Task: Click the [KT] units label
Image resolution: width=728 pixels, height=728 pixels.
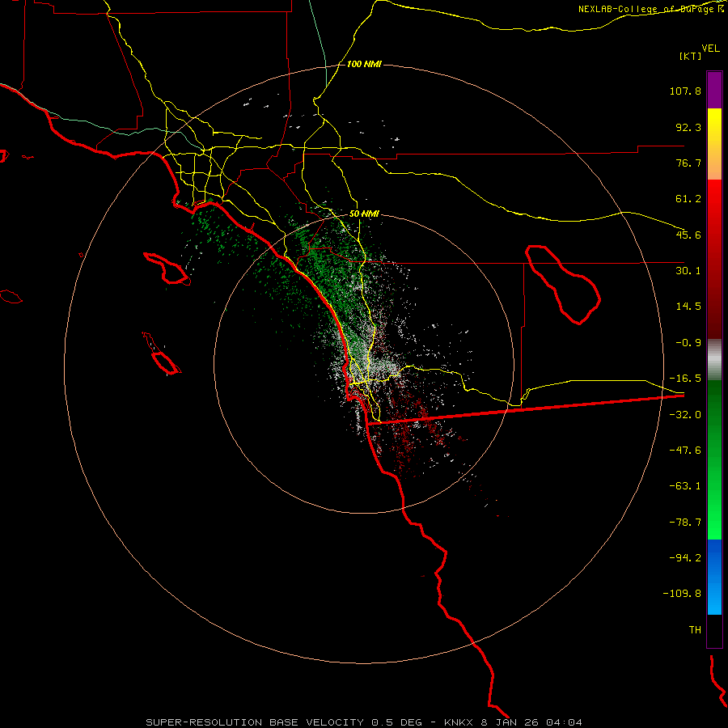Action: coord(691,56)
